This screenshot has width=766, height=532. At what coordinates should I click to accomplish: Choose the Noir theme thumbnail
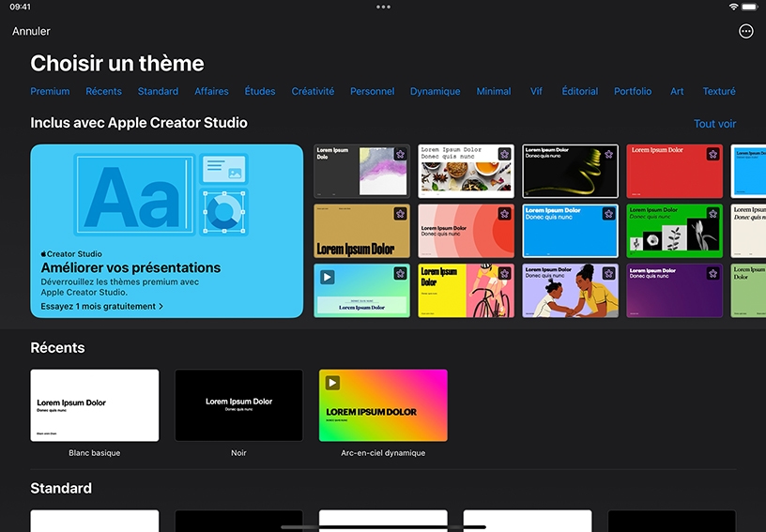238,405
